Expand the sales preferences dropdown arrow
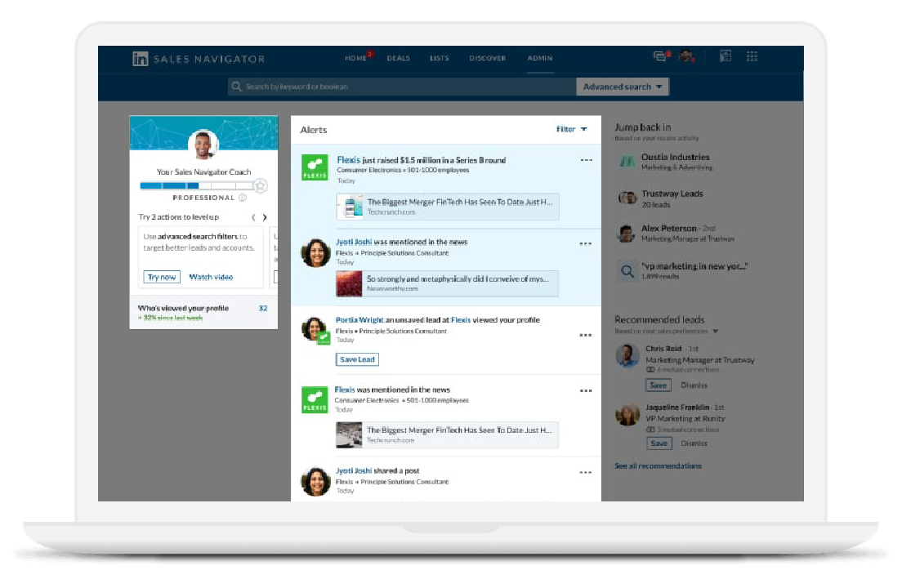The image size is (902, 588). click(x=716, y=331)
